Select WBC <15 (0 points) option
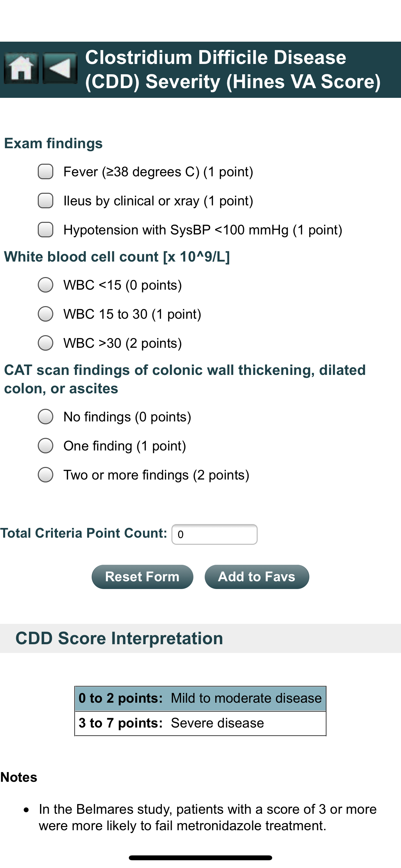The width and height of the screenshot is (401, 868). 46,285
